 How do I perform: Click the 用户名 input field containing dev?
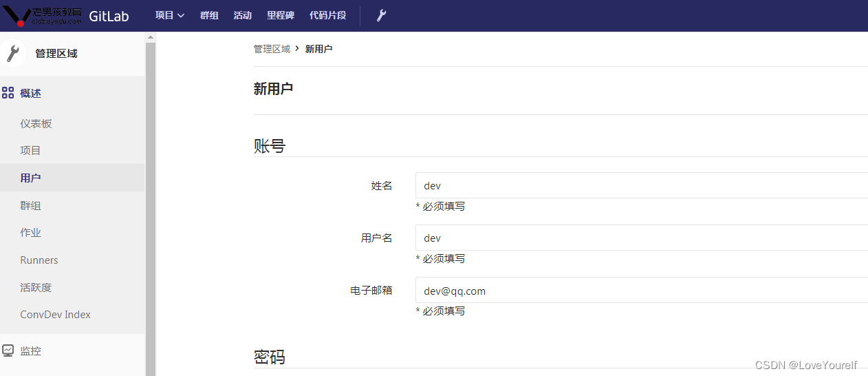pos(642,238)
